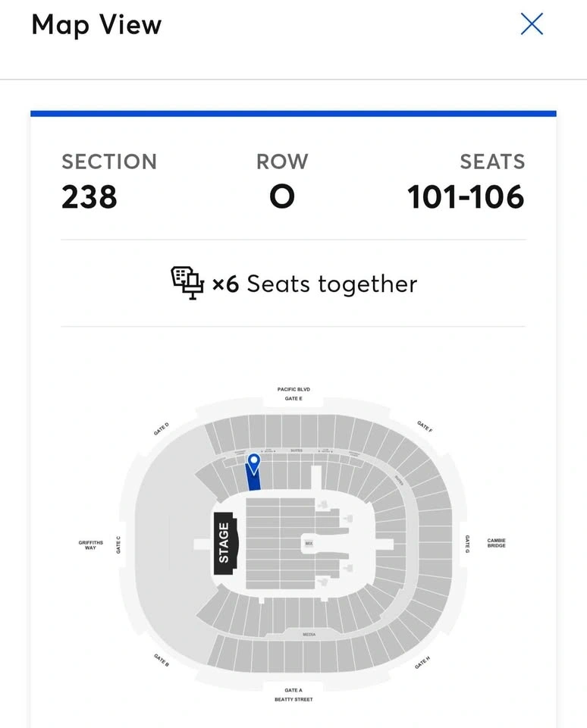Screen dimensions: 587x728
Task: Select the Gate F label
Action: [425, 426]
